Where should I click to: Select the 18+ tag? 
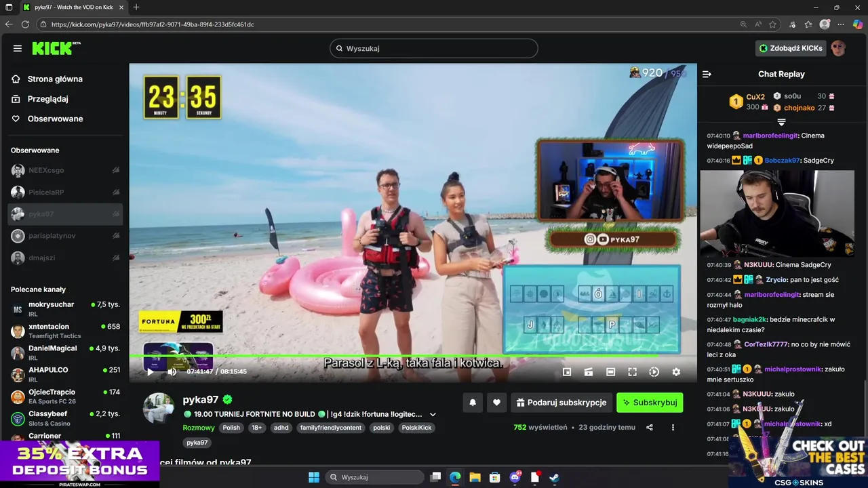click(256, 428)
